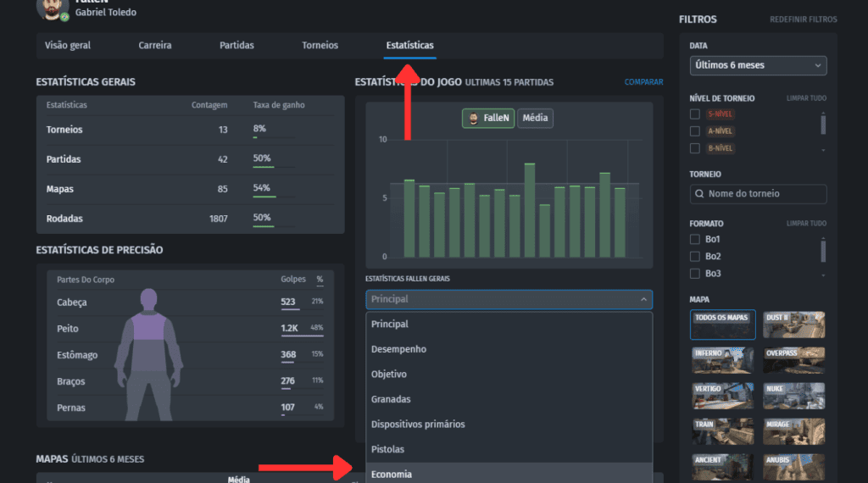Select Granadas in the dropdown list
This screenshot has height=483, width=868.
509,399
